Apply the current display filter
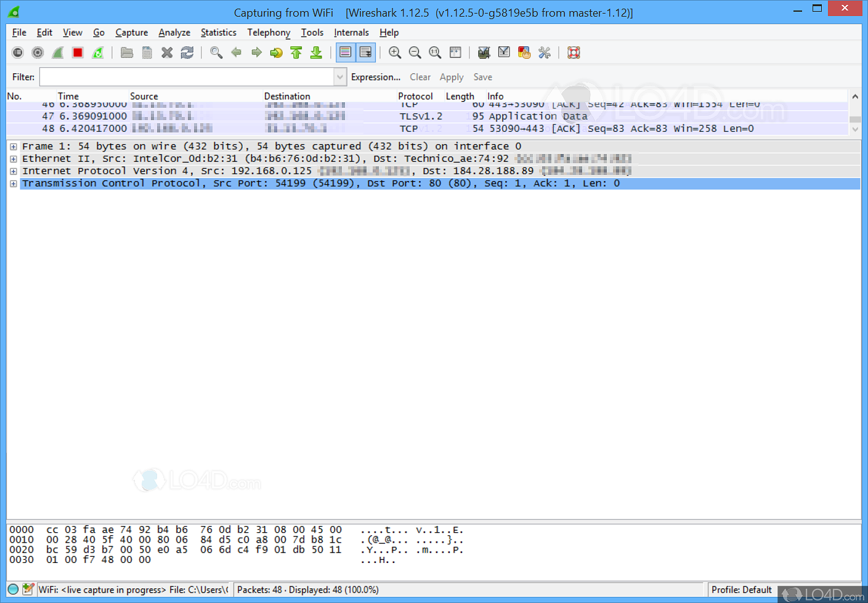This screenshot has height=603, width=868. [452, 76]
